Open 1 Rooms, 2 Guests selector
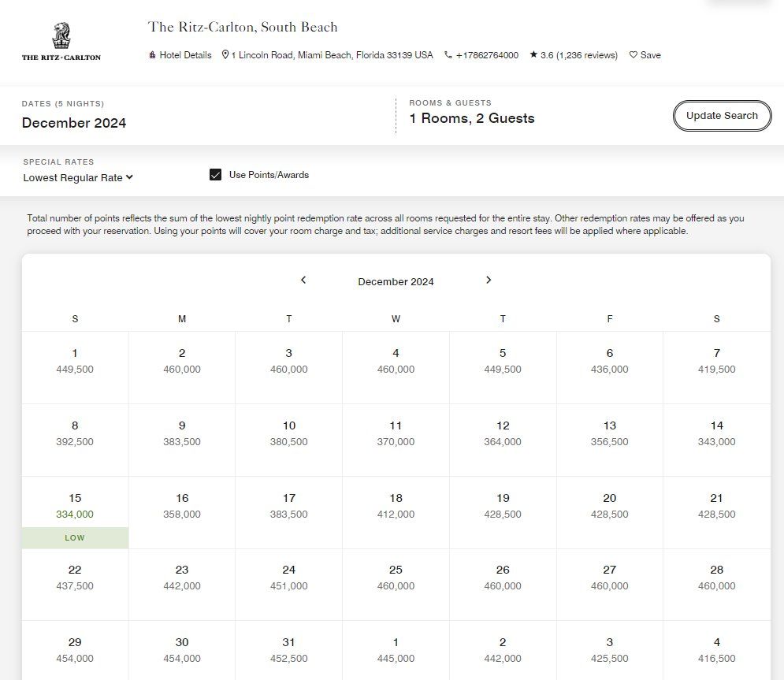The width and height of the screenshot is (784, 680). tap(472, 118)
